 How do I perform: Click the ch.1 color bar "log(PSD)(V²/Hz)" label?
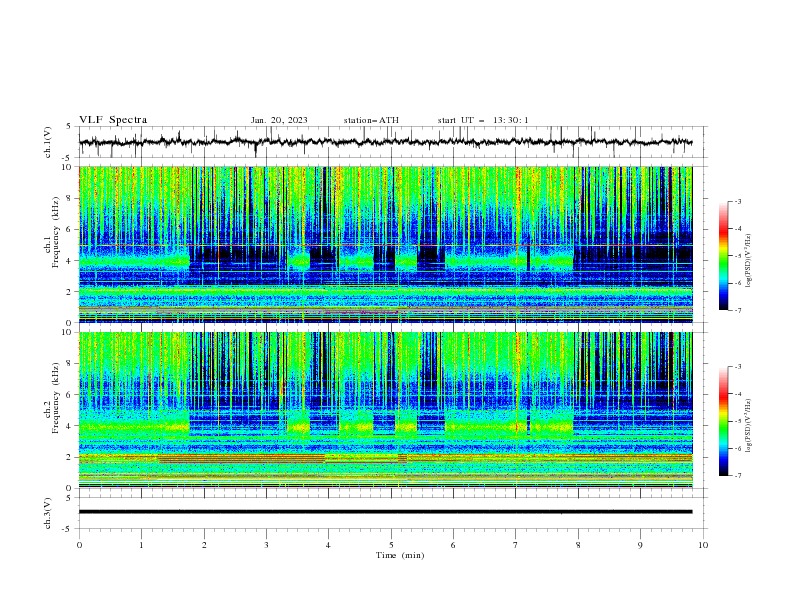point(748,261)
